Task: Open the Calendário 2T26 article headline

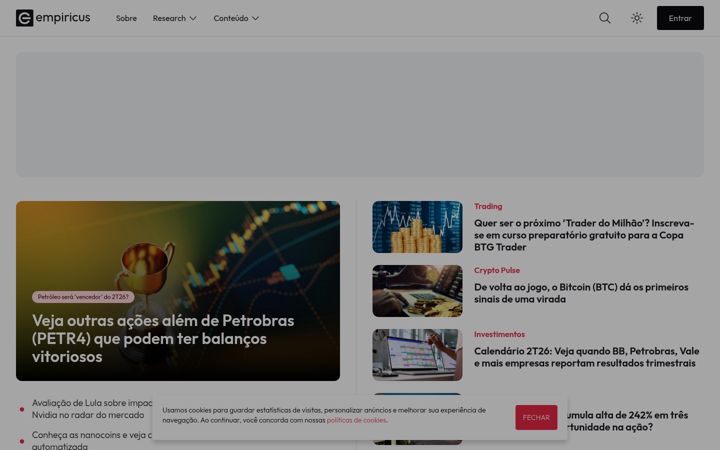Action: point(586,357)
